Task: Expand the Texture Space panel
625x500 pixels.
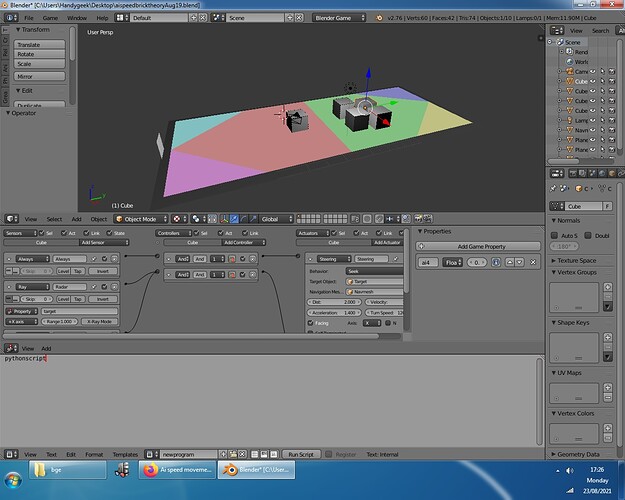Action: point(576,260)
